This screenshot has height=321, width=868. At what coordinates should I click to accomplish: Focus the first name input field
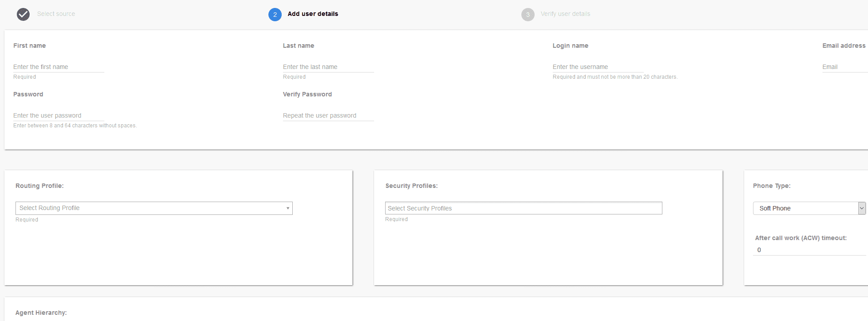click(59, 67)
